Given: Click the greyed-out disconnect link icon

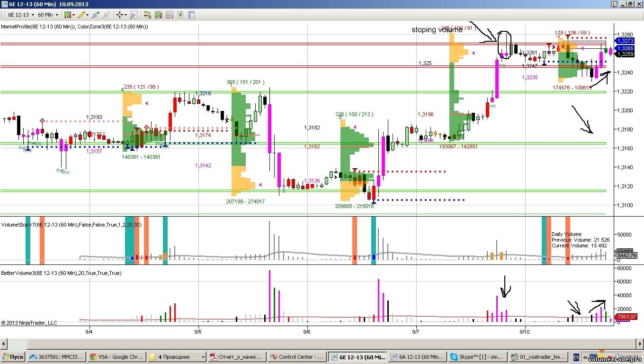Looking at the screenshot, I should pos(107,15).
